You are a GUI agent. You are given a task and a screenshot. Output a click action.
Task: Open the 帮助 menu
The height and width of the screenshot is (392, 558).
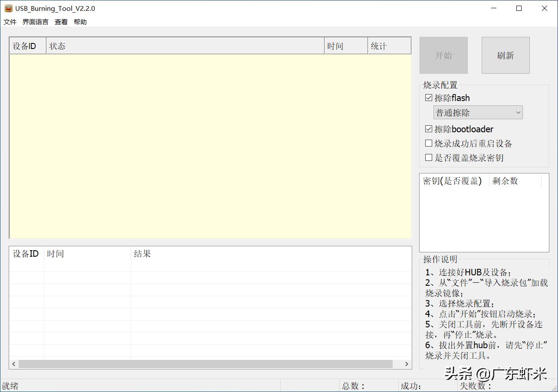coord(80,22)
